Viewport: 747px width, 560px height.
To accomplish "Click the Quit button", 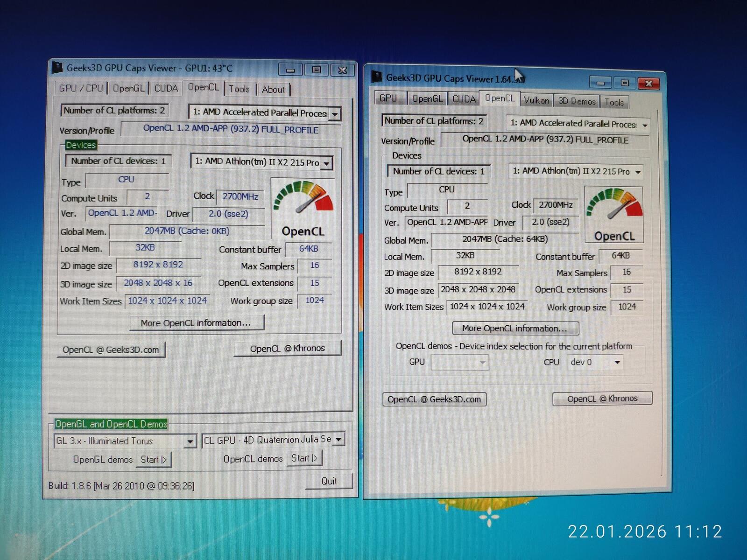I will [329, 481].
